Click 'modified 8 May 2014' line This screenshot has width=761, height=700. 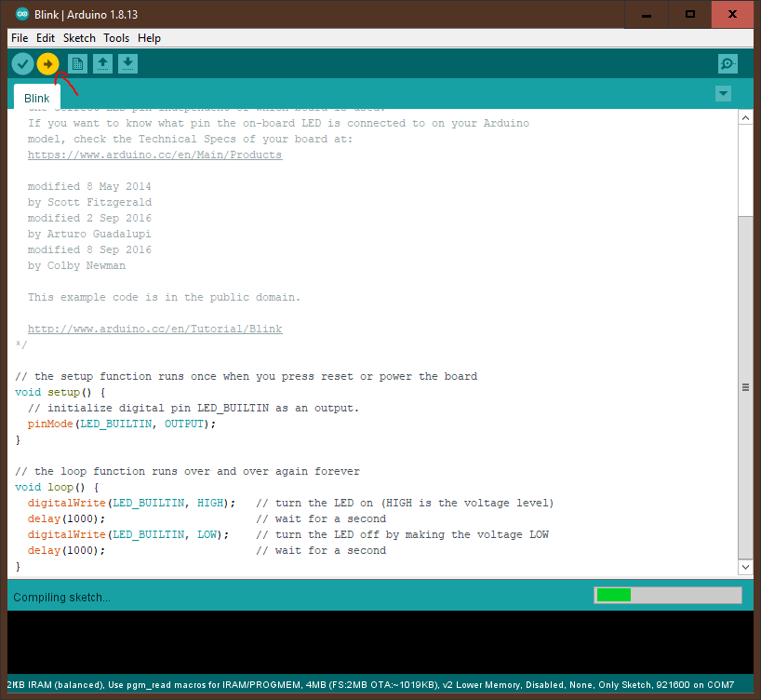pos(89,186)
